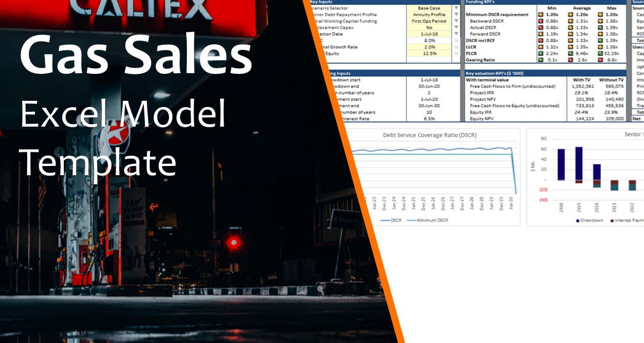Select the 565,075 value cell

[615, 87]
